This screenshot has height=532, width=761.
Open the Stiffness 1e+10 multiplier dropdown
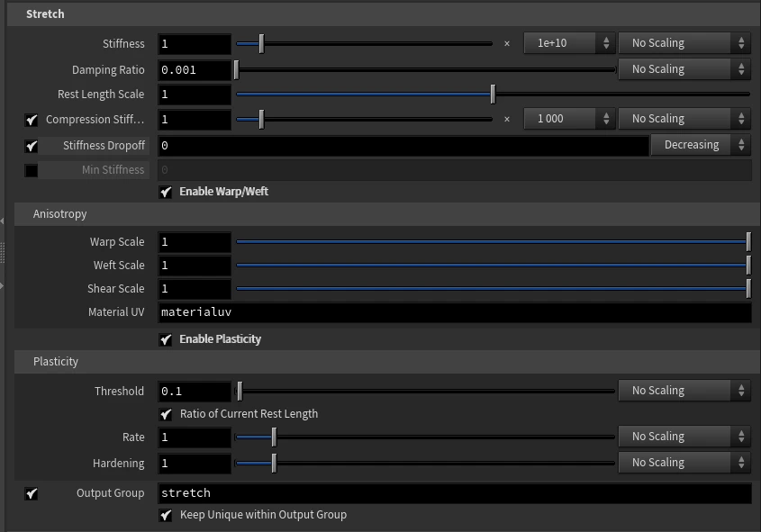pos(569,43)
